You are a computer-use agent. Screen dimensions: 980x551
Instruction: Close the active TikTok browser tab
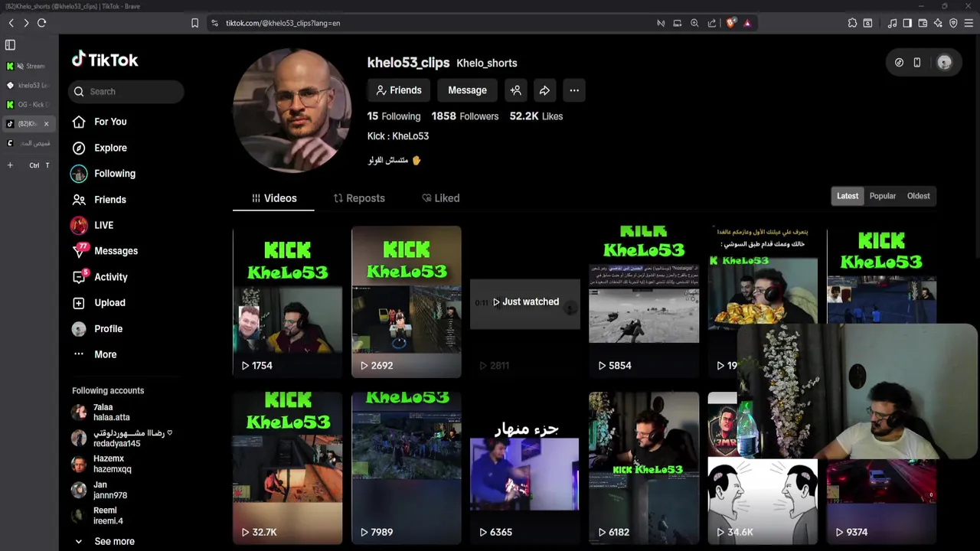pyautogui.click(x=46, y=124)
